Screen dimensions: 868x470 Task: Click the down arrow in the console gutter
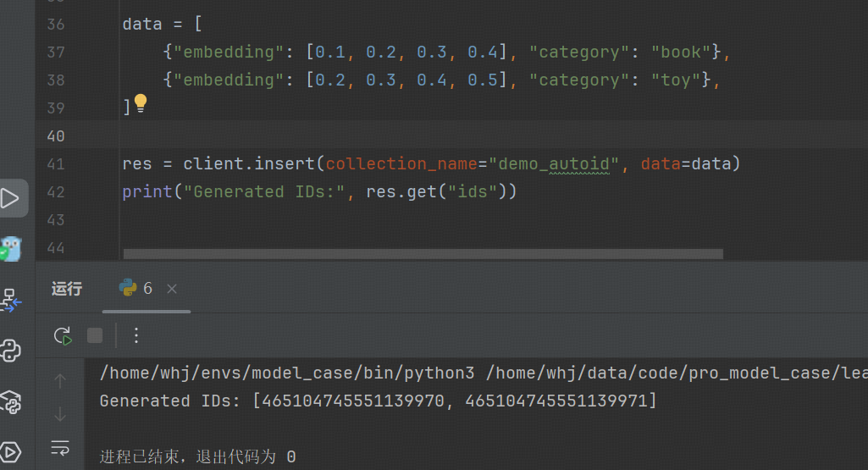point(60,414)
